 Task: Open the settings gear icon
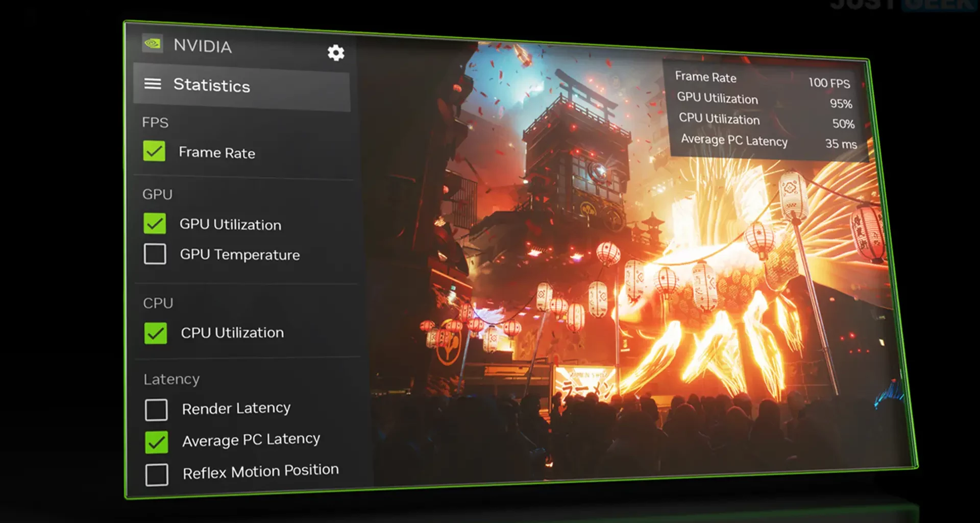[336, 53]
